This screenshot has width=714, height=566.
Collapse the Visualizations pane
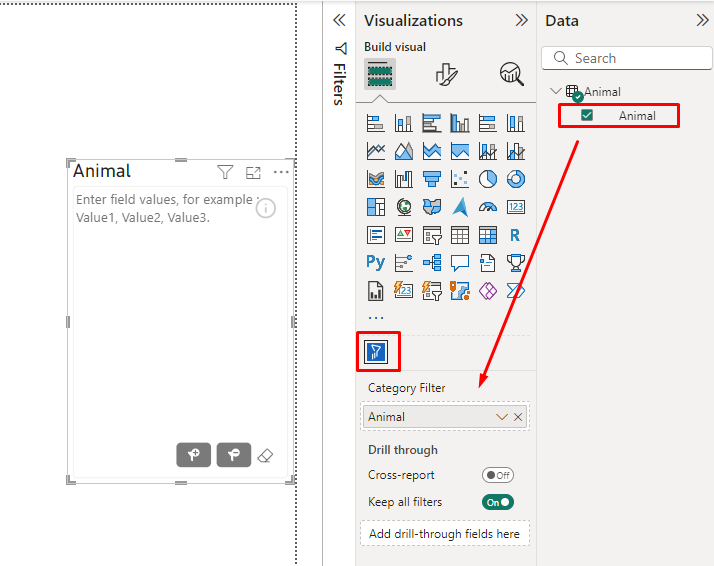(521, 20)
